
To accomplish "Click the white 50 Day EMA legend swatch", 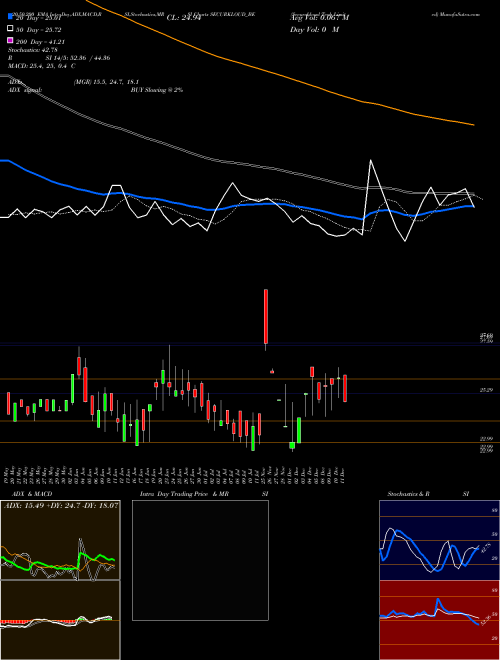I will (x=10, y=29).
